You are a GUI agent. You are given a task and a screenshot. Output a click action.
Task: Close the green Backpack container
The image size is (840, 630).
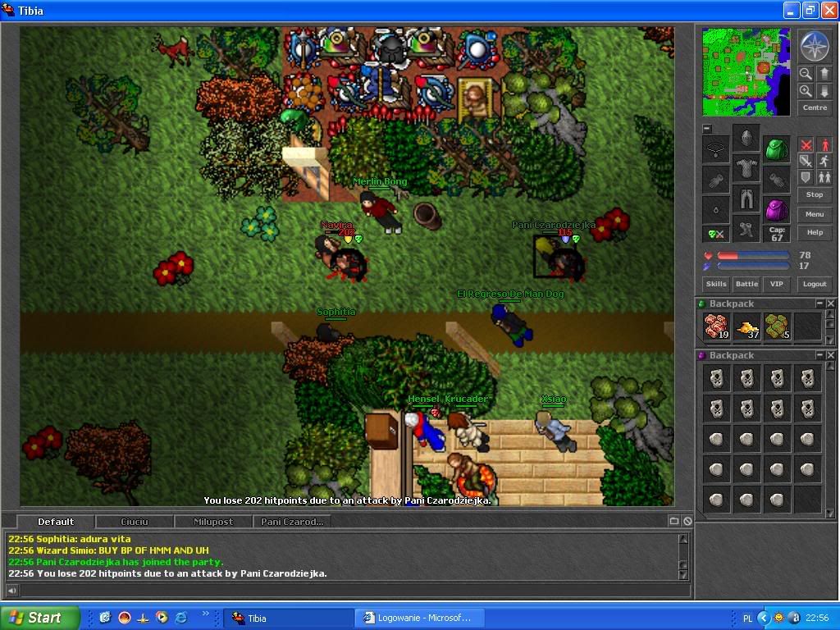830,304
